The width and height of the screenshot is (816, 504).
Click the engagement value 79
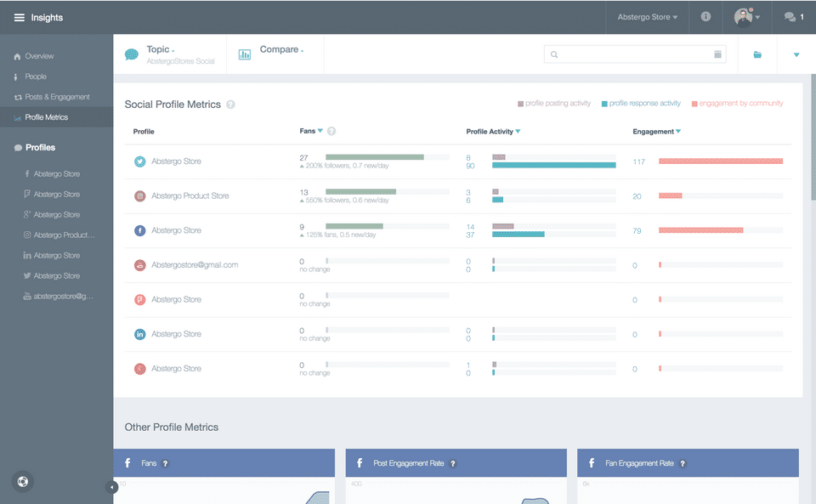coord(637,231)
